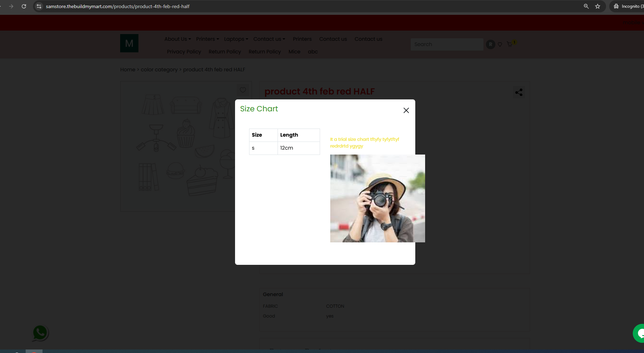The width and height of the screenshot is (644, 353).
Task: Click the product 4th feb red HALF title
Action: (x=320, y=91)
